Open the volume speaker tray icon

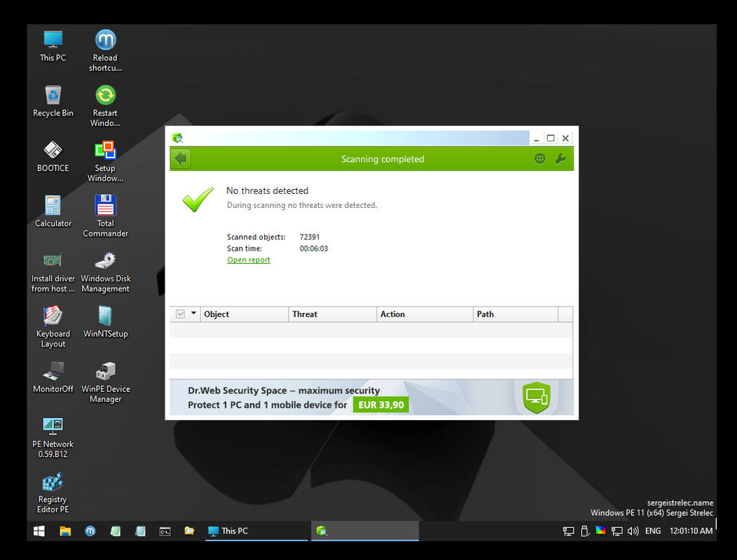(633, 531)
